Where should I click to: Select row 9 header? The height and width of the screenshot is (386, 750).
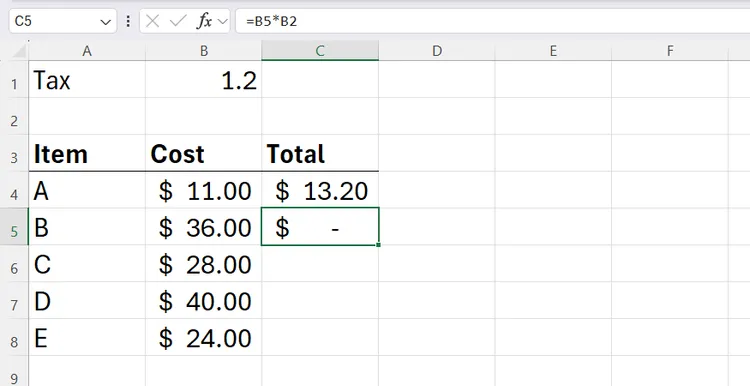14,371
